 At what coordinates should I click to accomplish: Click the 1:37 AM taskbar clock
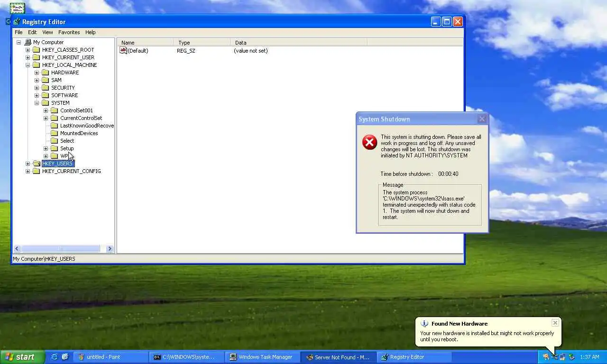(589, 357)
